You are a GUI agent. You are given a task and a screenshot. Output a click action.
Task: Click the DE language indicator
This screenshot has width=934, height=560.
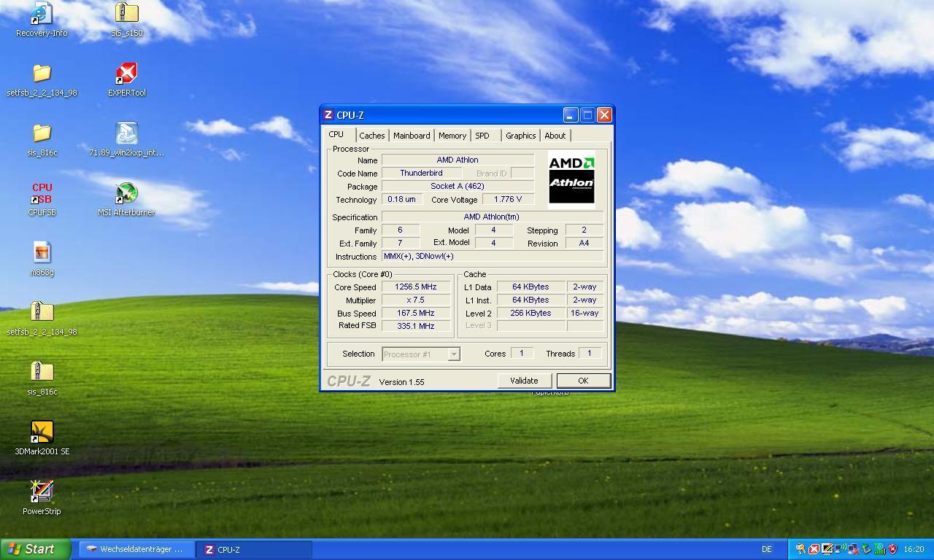click(767, 550)
